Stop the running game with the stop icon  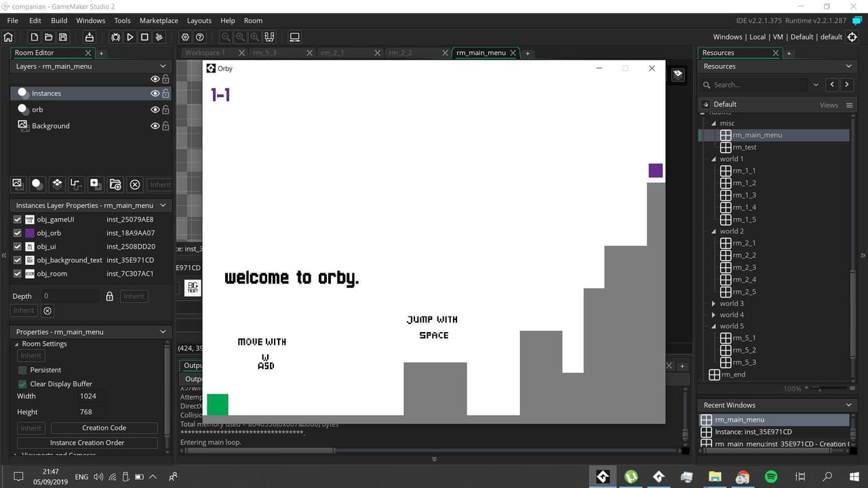click(x=144, y=37)
